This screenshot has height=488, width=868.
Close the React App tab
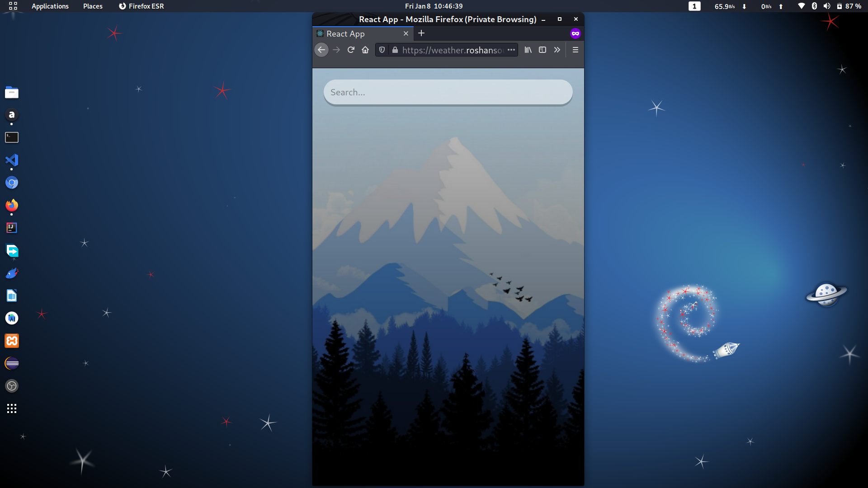406,34
